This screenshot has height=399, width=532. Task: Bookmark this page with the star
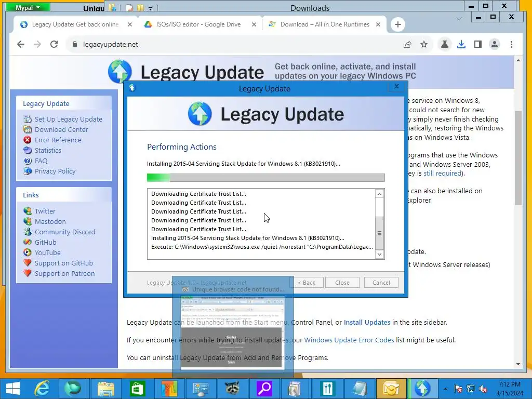coord(424,45)
